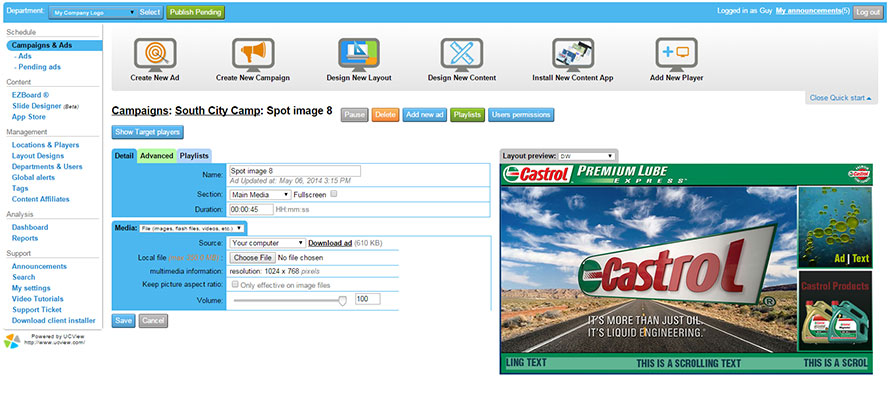888x400 pixels.
Task: Click the Create New Ad target icon
Action: click(155, 54)
